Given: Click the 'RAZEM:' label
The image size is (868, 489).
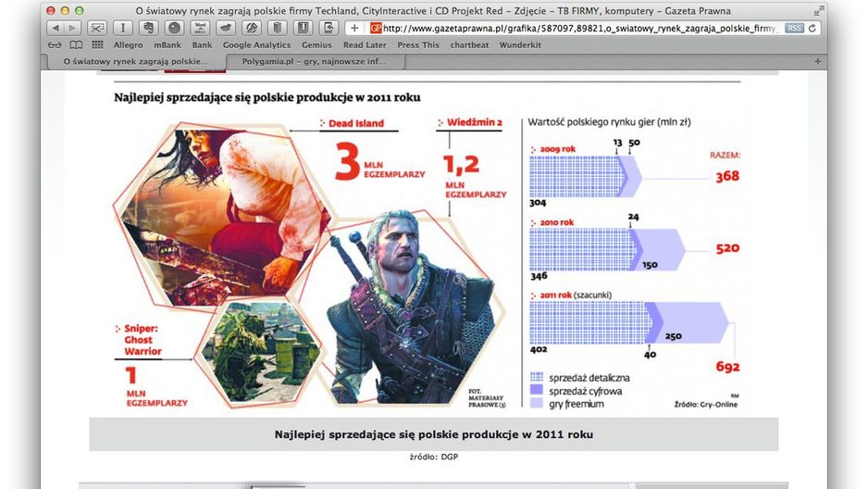Looking at the screenshot, I should click(x=725, y=156).
